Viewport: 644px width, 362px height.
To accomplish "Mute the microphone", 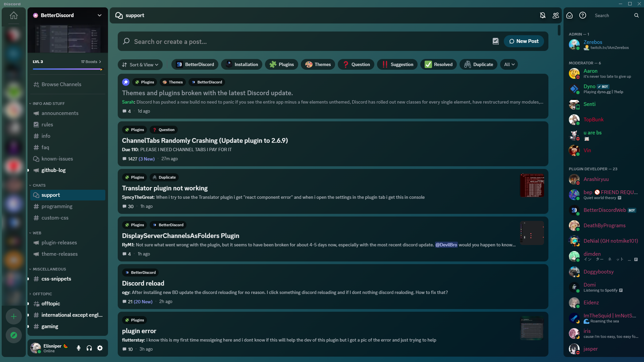I will tap(78, 348).
